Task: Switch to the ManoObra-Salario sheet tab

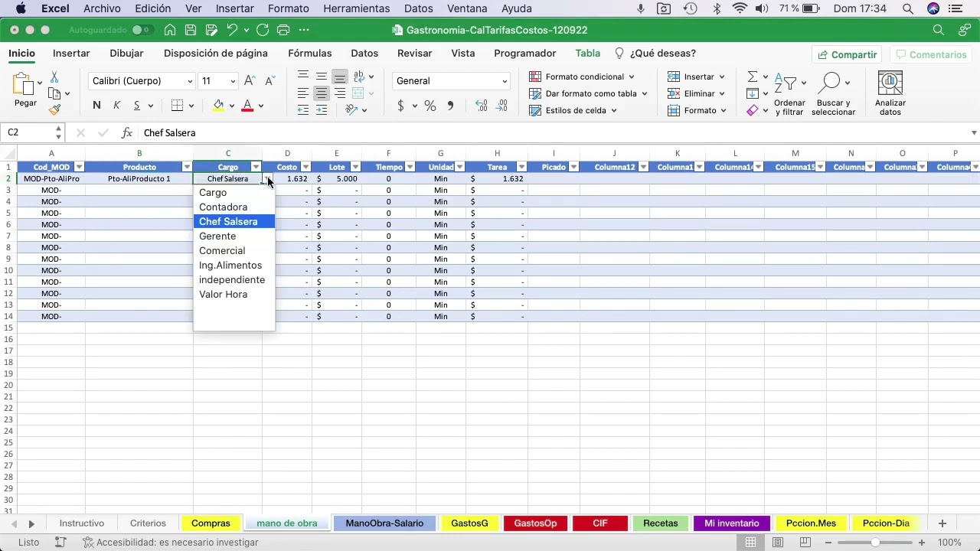Action: [x=384, y=523]
